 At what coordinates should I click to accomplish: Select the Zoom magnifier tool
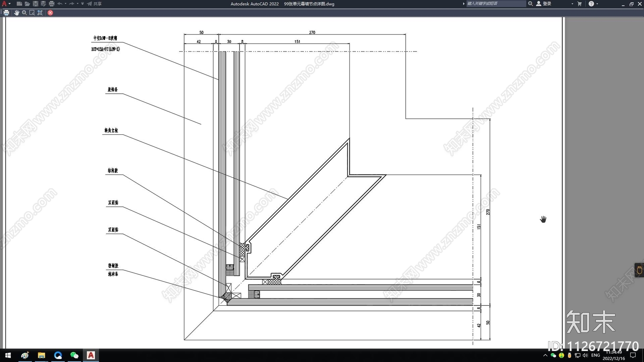[x=24, y=12]
